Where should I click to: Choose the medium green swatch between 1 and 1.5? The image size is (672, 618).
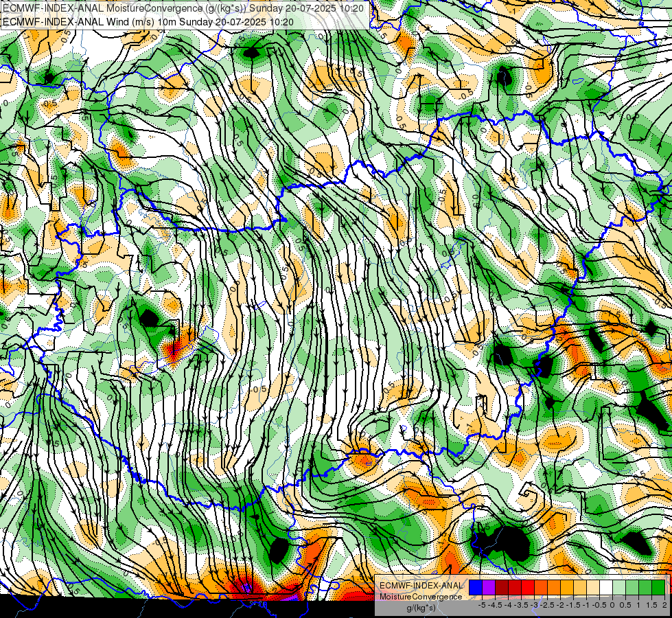(x=645, y=588)
